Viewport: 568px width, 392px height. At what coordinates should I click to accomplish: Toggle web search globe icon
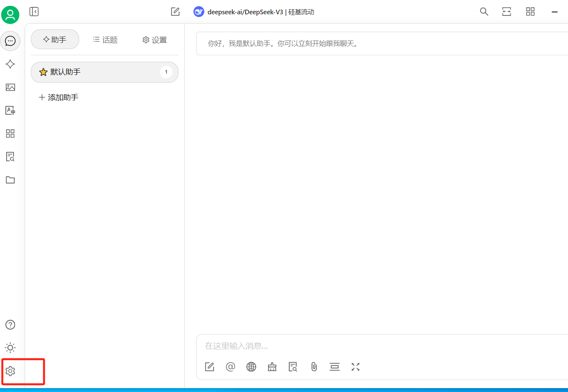click(251, 367)
